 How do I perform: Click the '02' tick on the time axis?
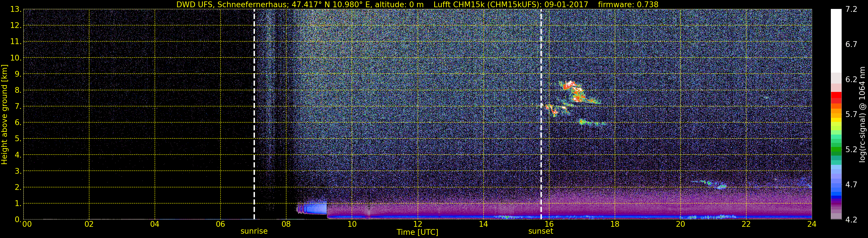(89, 224)
